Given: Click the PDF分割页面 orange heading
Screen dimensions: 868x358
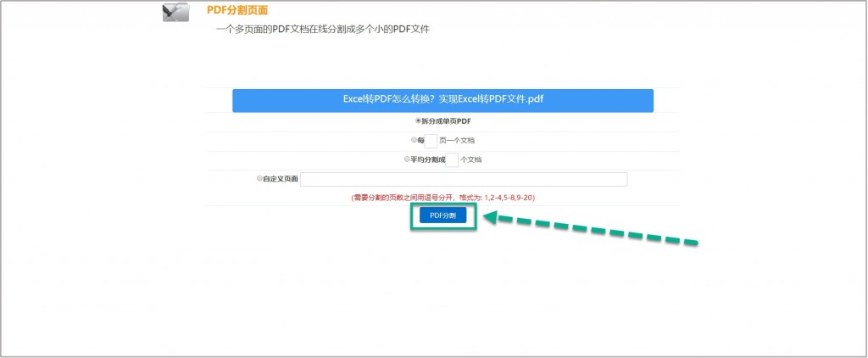Looking at the screenshot, I should coord(237,10).
